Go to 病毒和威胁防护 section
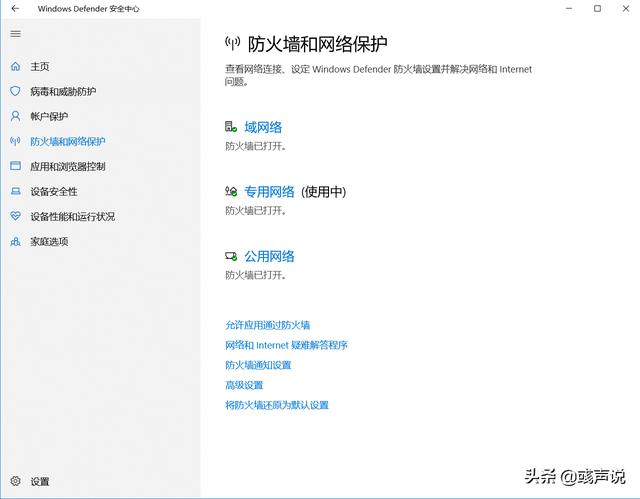640x499 pixels. 63,91
